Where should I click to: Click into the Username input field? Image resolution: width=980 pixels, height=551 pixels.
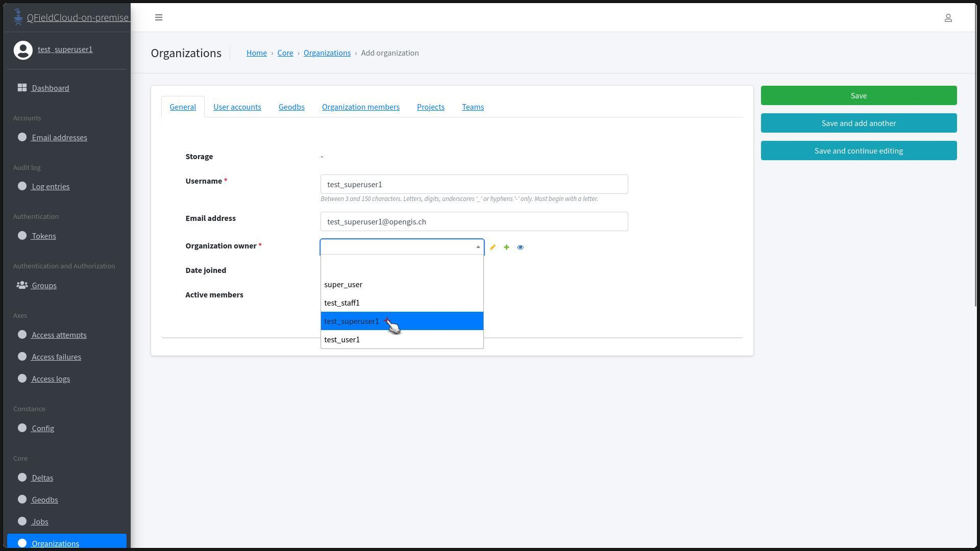[x=474, y=185]
